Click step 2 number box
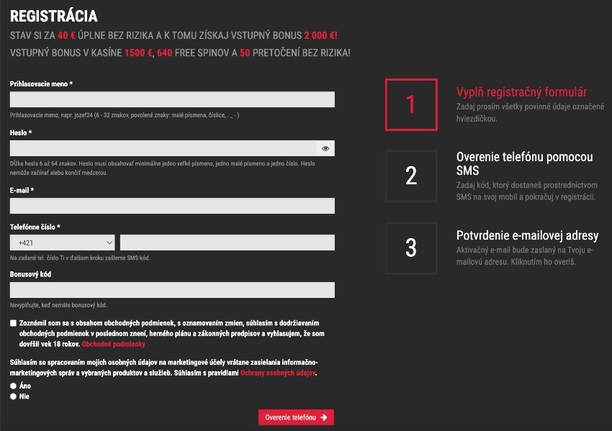 tap(411, 176)
